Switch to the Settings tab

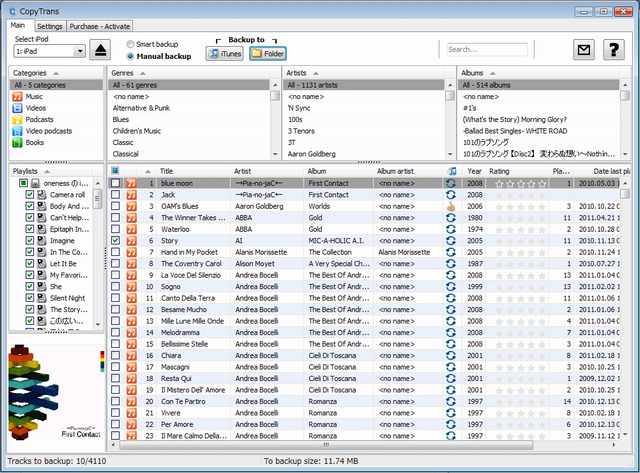tap(50, 27)
